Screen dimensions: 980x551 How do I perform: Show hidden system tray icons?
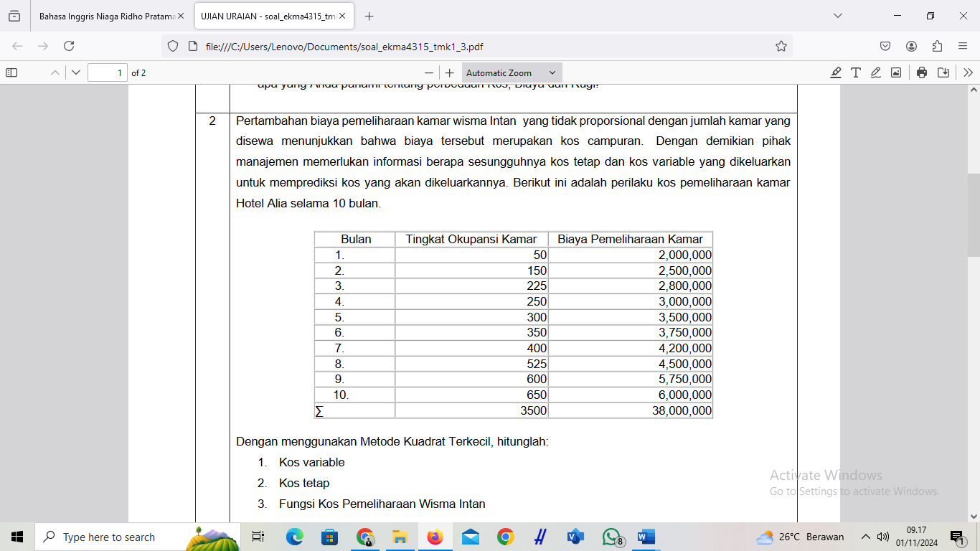pyautogui.click(x=866, y=537)
